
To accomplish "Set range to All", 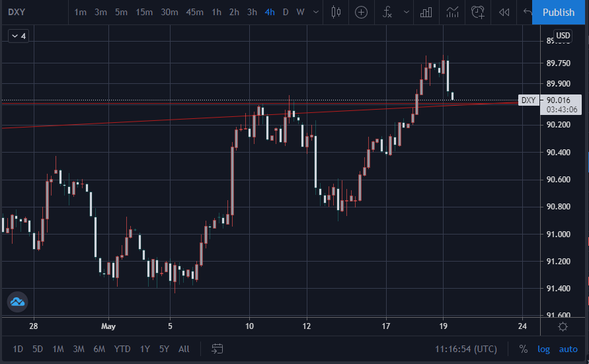I will coord(184,349).
